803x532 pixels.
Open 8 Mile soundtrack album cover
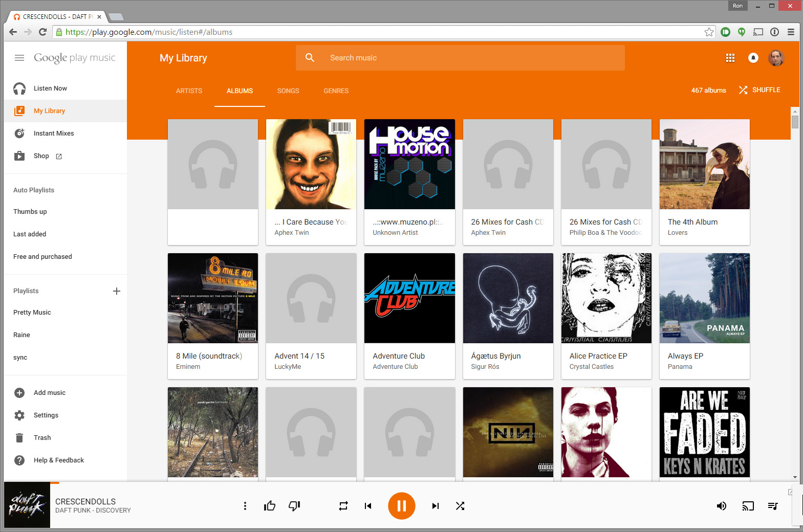[213, 298]
